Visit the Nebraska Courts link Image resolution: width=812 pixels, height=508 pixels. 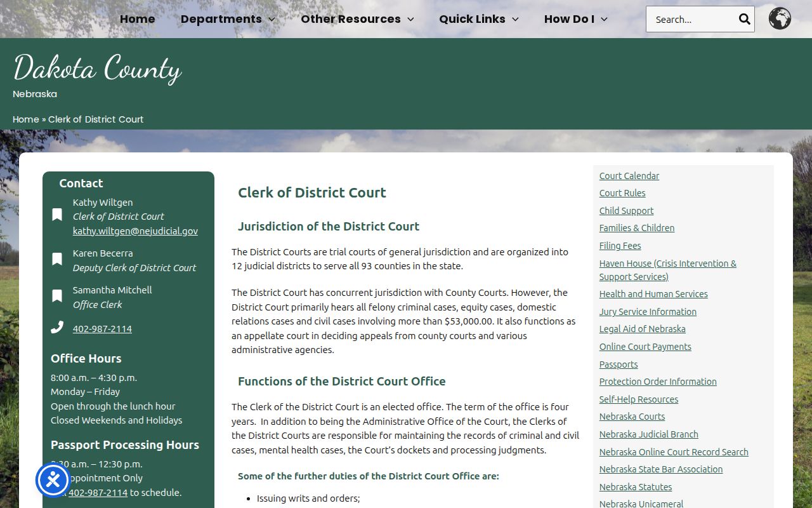pyautogui.click(x=632, y=417)
